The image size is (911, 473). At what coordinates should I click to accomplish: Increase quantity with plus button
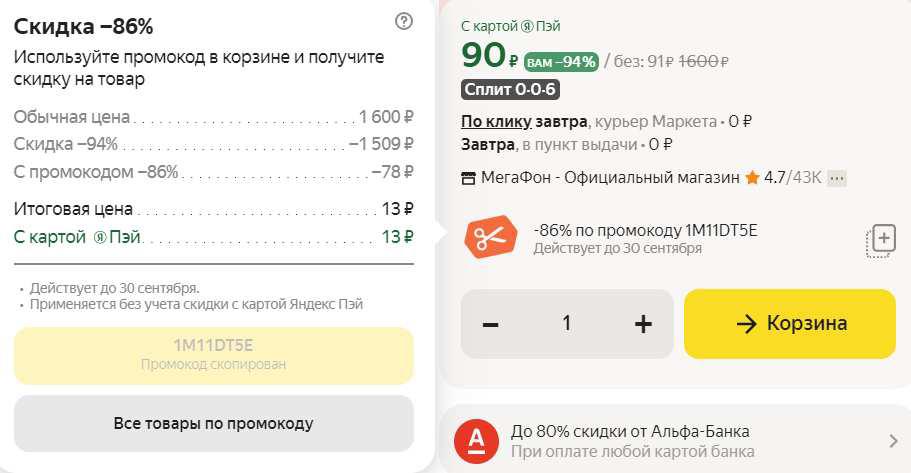pos(643,324)
